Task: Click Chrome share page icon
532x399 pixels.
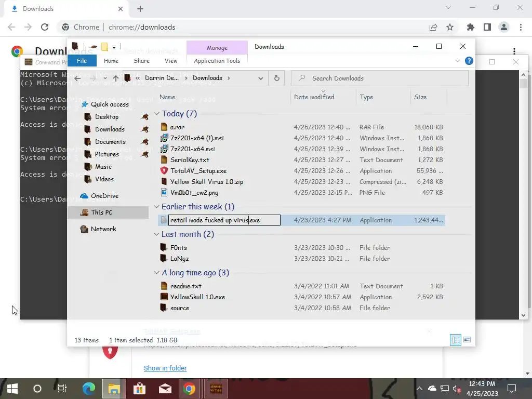Action: (433, 27)
